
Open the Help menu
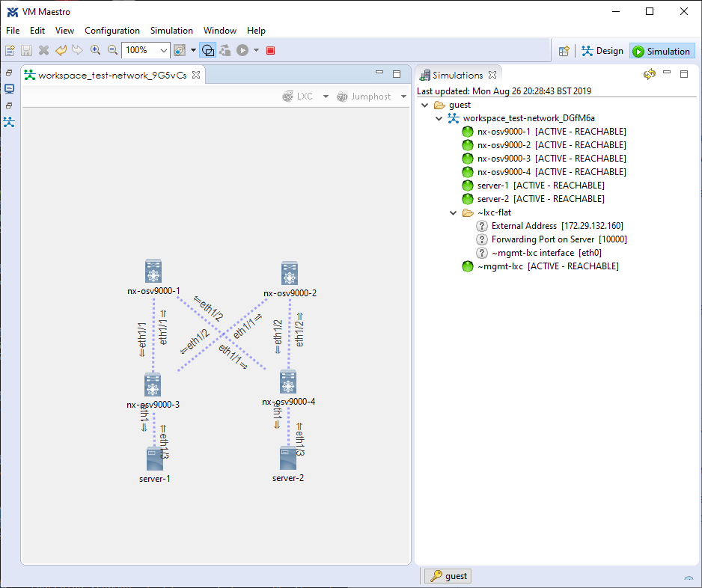[x=256, y=31]
